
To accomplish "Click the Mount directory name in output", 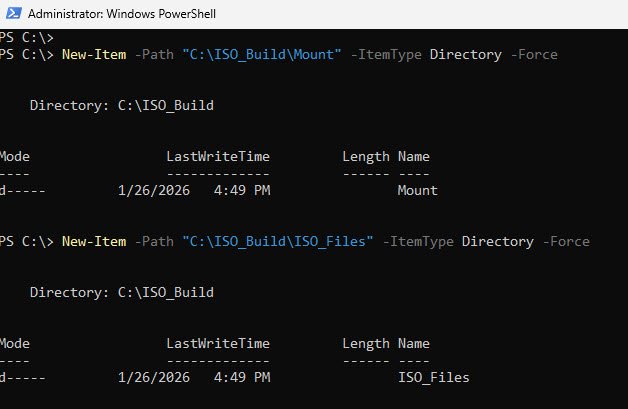I will pos(417,190).
